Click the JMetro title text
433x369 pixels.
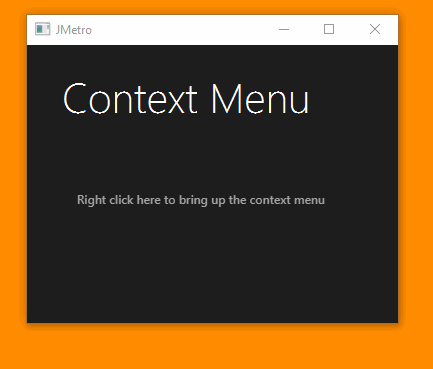[74, 30]
